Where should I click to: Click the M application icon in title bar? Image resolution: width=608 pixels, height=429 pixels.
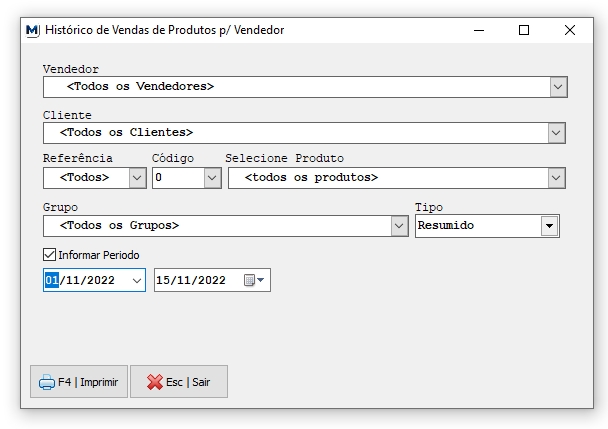(32, 30)
